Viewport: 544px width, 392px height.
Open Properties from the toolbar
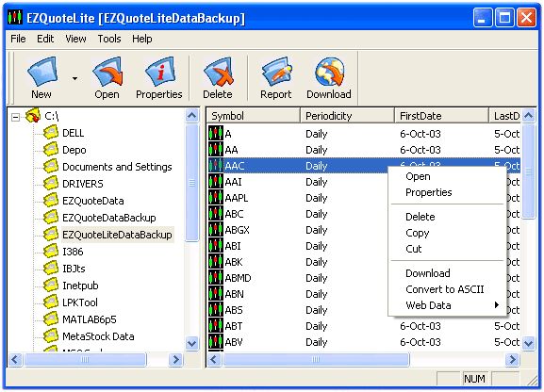(159, 72)
